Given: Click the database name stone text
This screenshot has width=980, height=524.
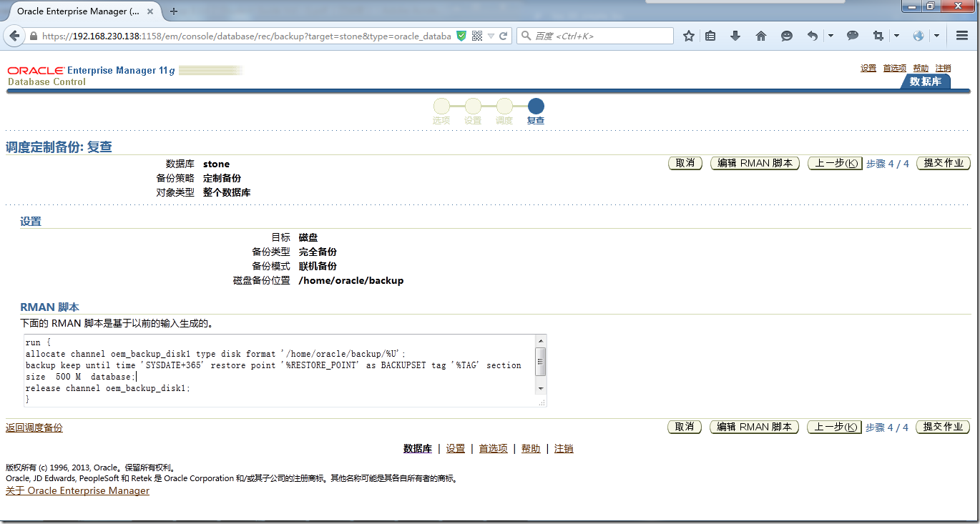Looking at the screenshot, I should point(216,164).
